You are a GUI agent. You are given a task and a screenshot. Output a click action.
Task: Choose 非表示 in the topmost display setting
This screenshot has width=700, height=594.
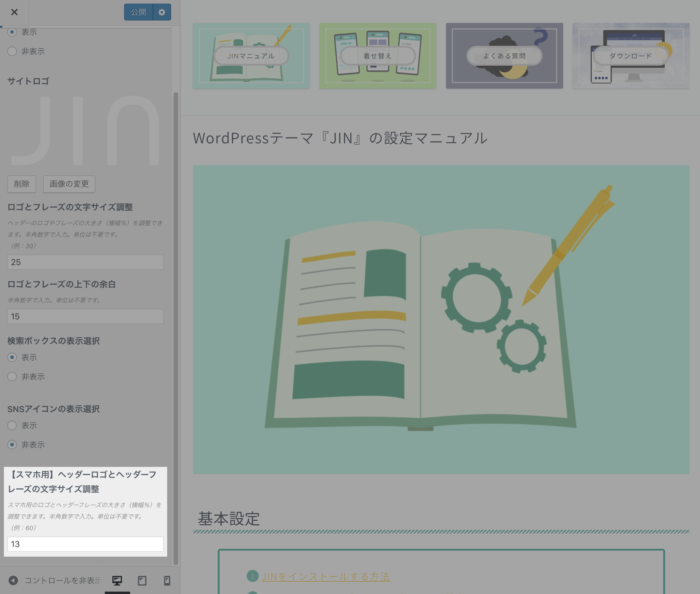pyautogui.click(x=12, y=51)
